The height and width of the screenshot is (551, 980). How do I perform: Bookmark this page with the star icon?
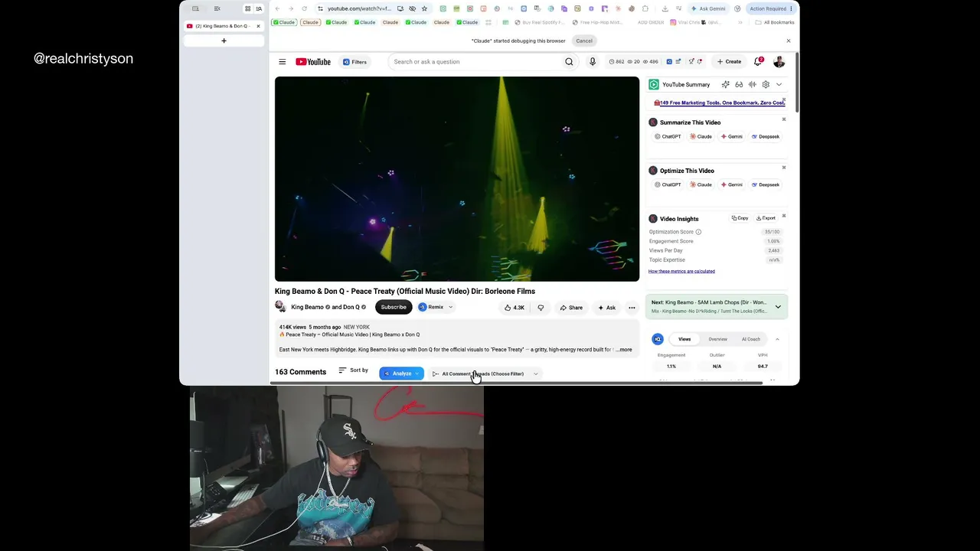coord(424,9)
